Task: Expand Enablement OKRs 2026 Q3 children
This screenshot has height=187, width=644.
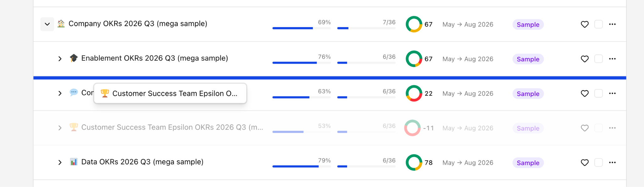Action: pyautogui.click(x=60, y=59)
